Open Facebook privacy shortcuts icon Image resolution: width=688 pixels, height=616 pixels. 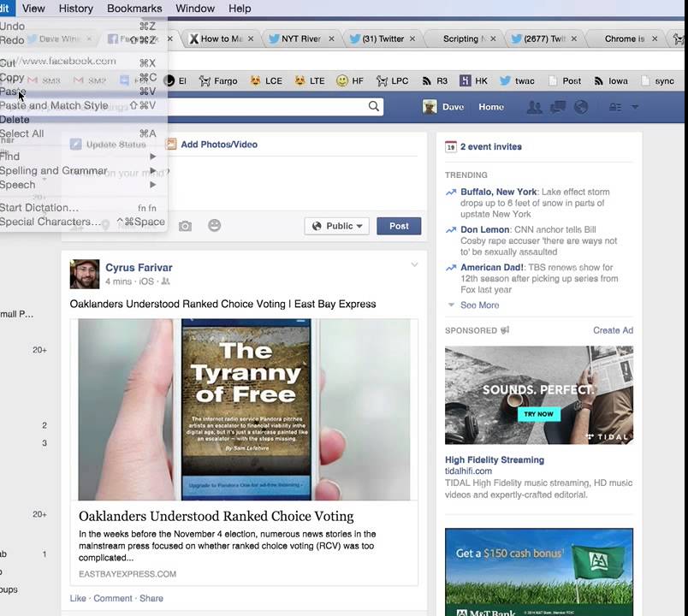pos(615,107)
